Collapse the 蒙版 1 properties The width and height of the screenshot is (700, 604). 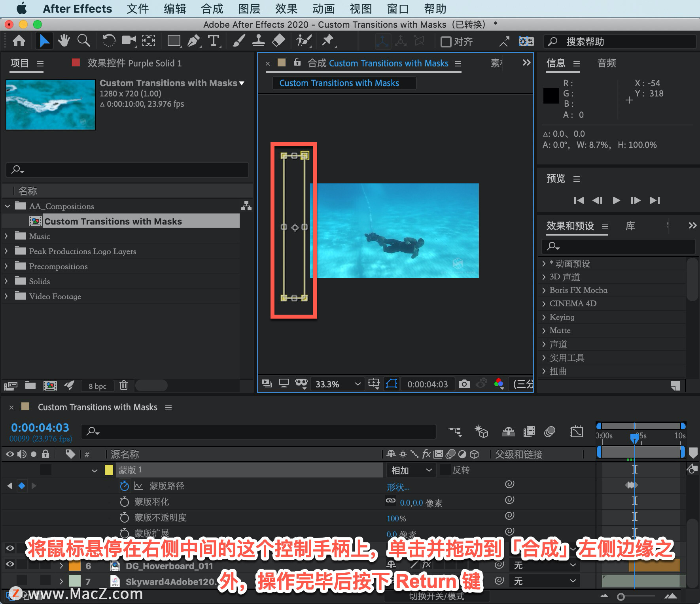click(95, 470)
